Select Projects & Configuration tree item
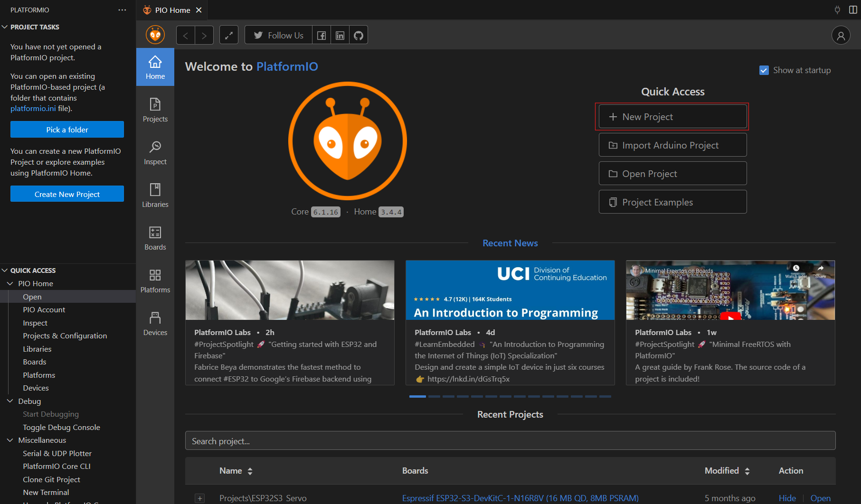861x504 pixels. [68, 336]
